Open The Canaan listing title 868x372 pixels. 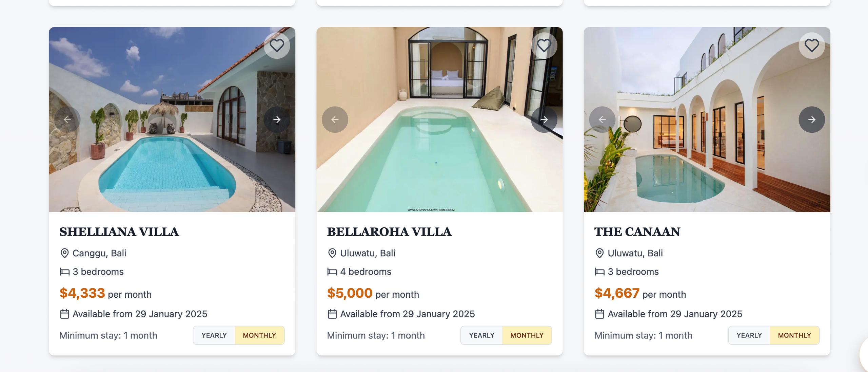(637, 232)
